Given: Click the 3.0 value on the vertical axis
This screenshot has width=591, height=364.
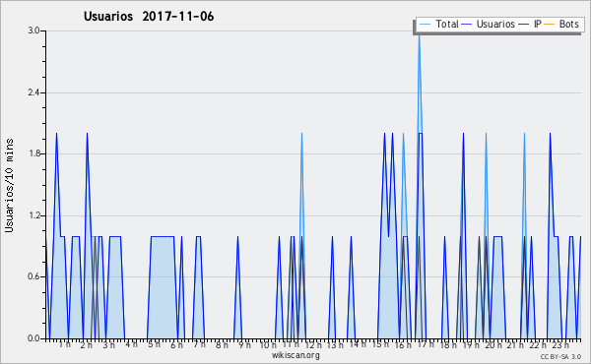Looking at the screenshot, I should tap(34, 30).
